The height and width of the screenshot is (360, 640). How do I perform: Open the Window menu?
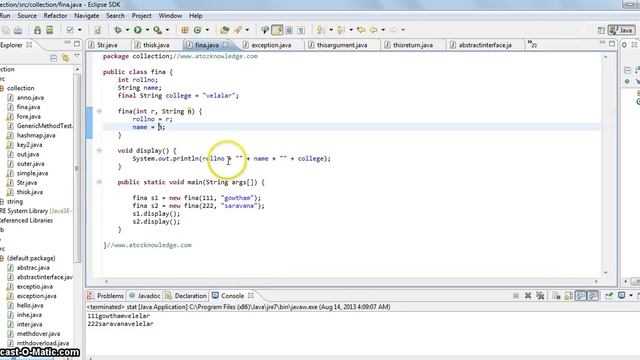(170, 16)
